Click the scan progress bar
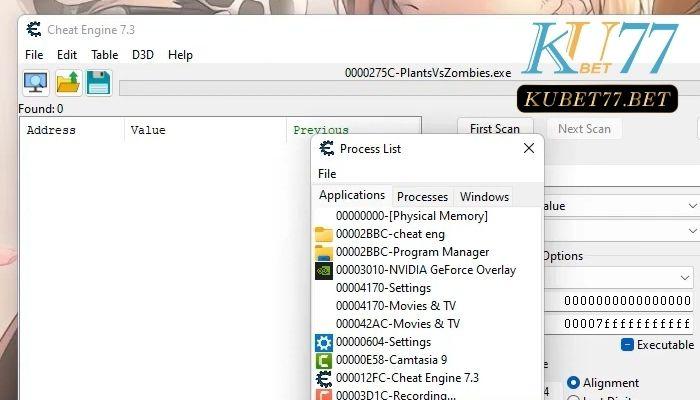This screenshot has width=700, height=400. coord(317,88)
